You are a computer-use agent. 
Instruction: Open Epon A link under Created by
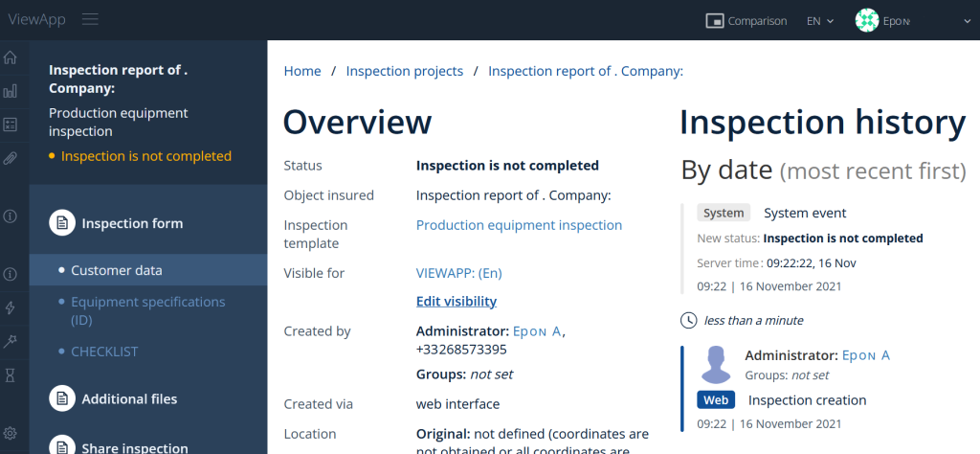click(537, 331)
